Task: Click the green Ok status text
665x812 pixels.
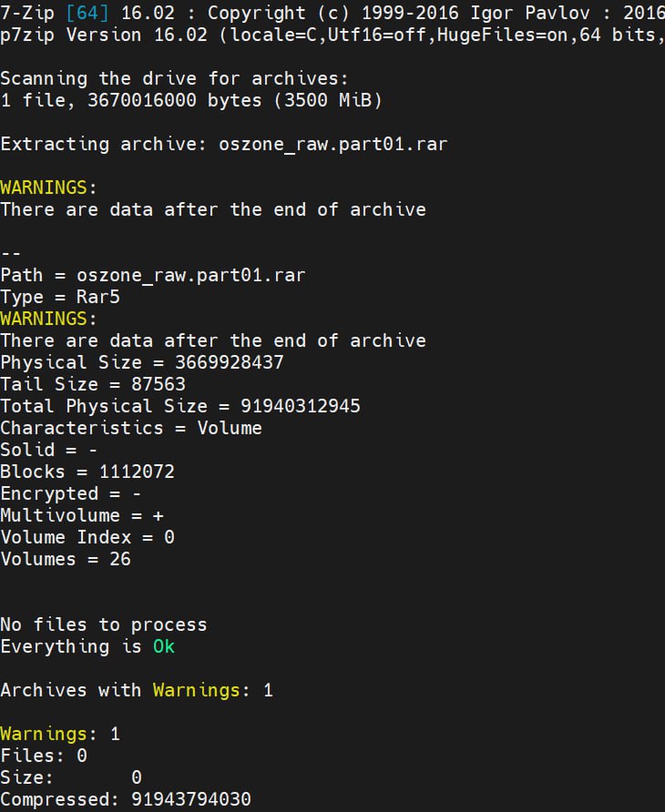Action: (x=163, y=646)
